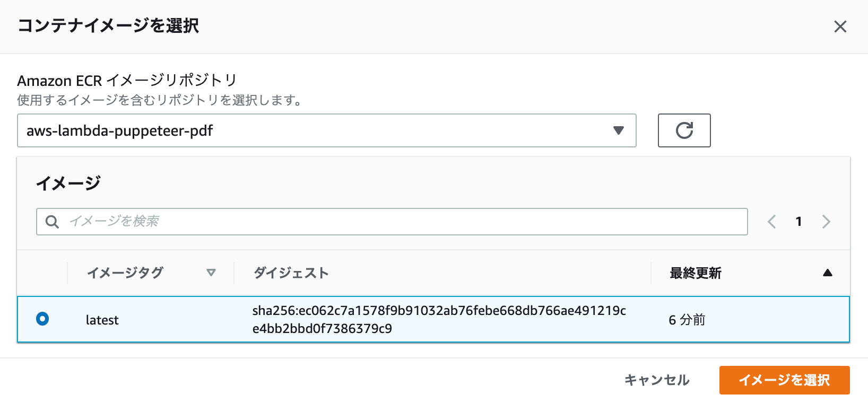Click the 最終更新 ascending sort triangle
Viewport: 868px width, 403px height.
(x=827, y=273)
